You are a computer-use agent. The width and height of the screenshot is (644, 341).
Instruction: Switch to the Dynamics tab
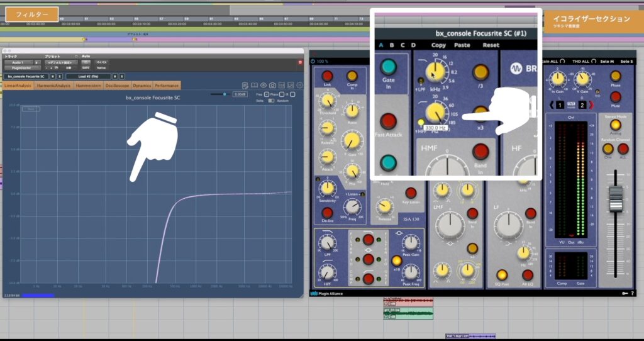coord(142,86)
